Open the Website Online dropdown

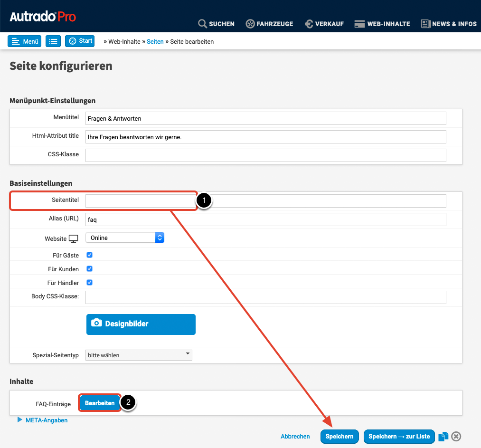click(x=125, y=238)
